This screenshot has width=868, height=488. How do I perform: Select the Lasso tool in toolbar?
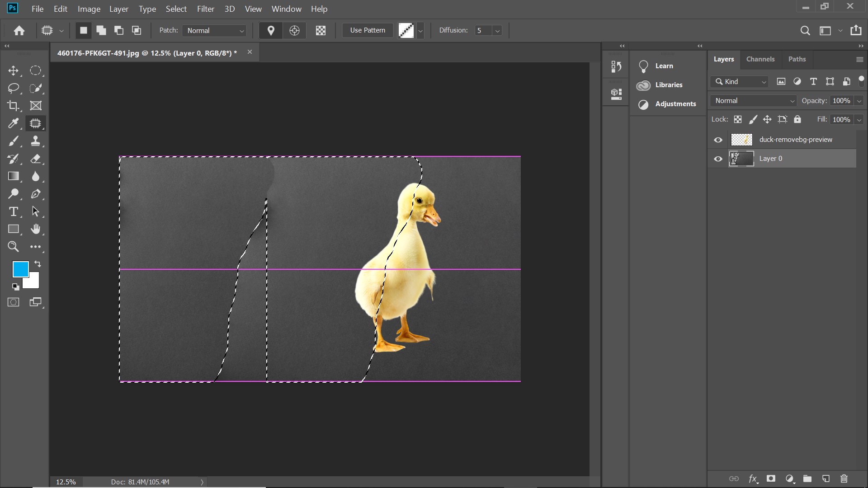pyautogui.click(x=13, y=88)
